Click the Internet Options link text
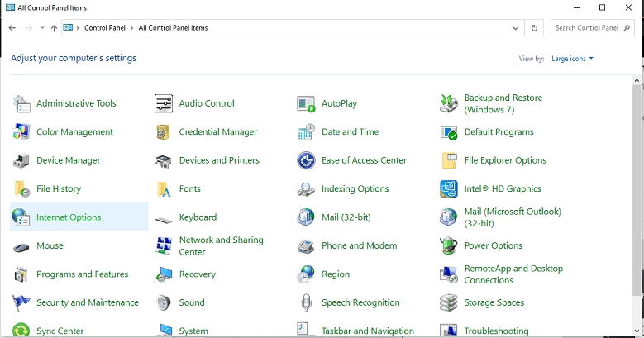Image resolution: width=644 pixels, height=338 pixels. 69,217
